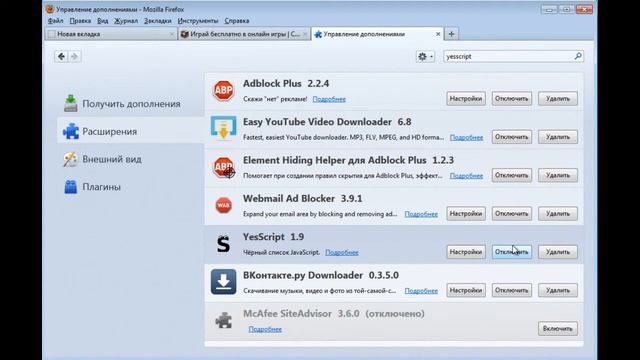
Task: Disable Easy YouTube Video Downloader
Action: (511, 137)
